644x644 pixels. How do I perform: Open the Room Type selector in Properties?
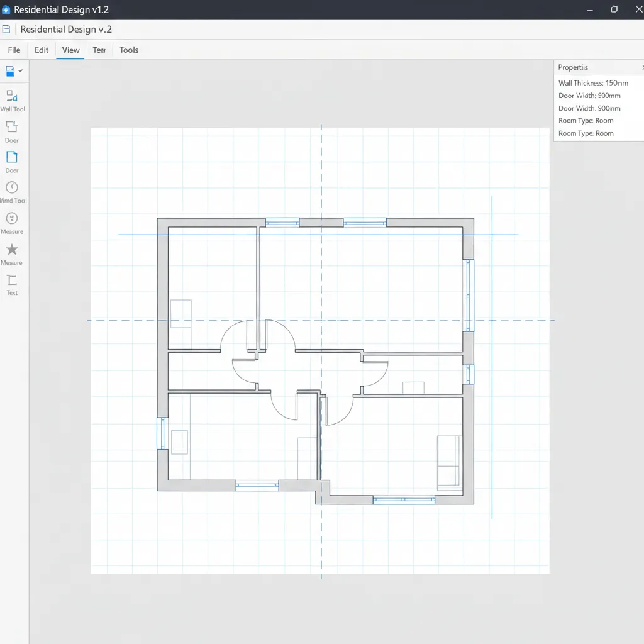586,120
